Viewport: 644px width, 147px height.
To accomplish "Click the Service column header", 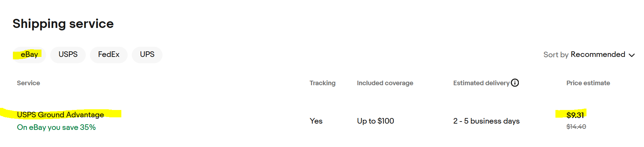I will point(28,83).
